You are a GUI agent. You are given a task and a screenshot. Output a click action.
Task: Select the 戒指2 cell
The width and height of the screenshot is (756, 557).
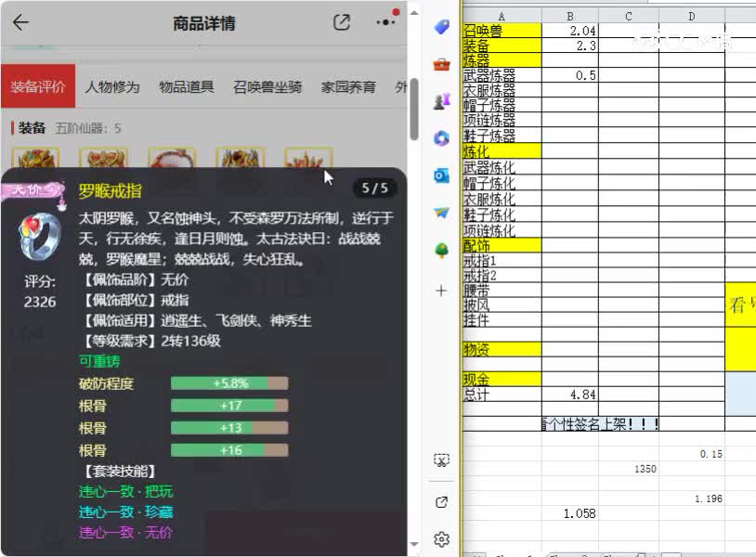coord(502,275)
